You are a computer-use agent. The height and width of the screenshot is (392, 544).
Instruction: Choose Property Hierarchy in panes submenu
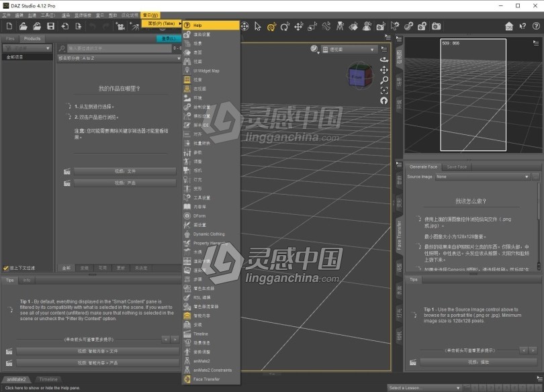(211, 243)
